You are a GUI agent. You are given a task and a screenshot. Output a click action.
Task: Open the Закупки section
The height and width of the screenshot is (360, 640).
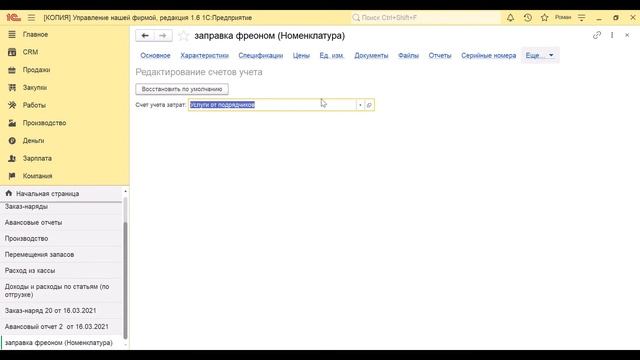[x=35, y=87]
